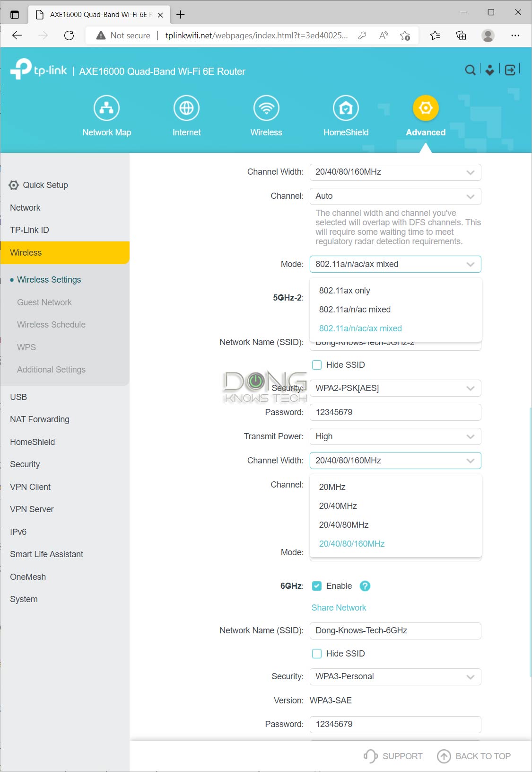Go back in the browser
Screen dimensions: 532x772
17,35
